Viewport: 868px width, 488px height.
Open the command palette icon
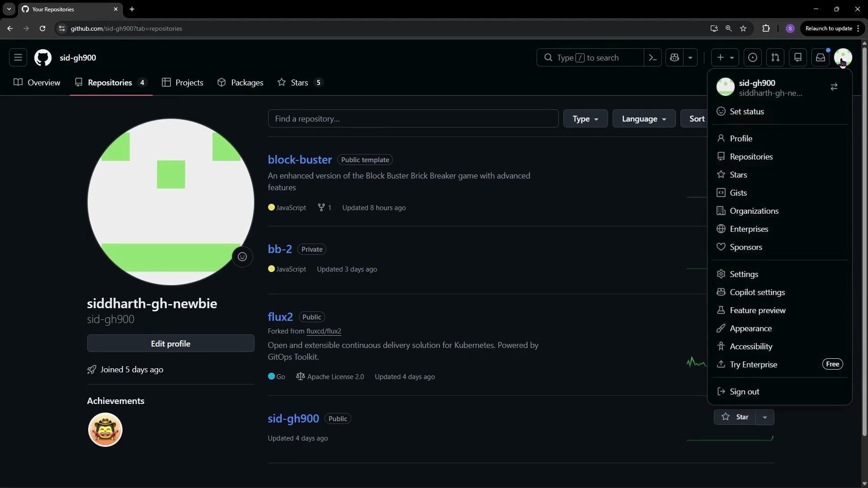click(x=653, y=57)
